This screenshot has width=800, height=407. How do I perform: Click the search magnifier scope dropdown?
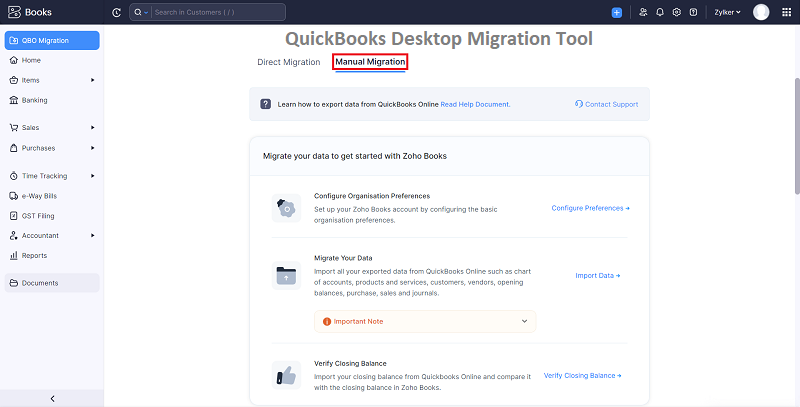[x=141, y=12]
